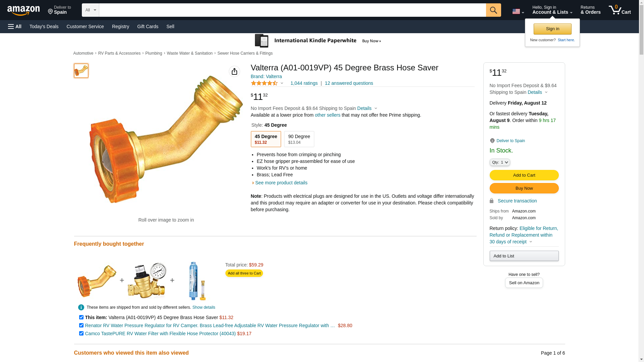Open the Qty quantity dropdown
This screenshot has width=644, height=362.
coord(499,162)
